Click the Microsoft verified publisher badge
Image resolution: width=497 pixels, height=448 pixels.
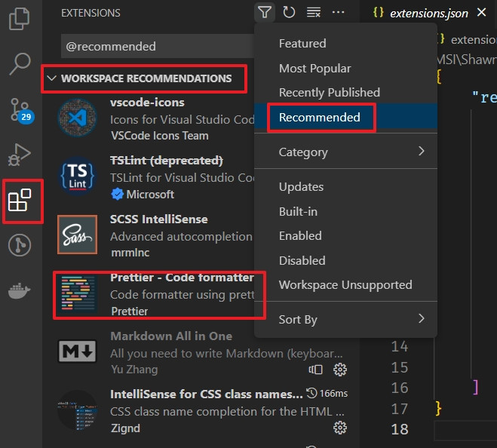pyautogui.click(x=118, y=194)
